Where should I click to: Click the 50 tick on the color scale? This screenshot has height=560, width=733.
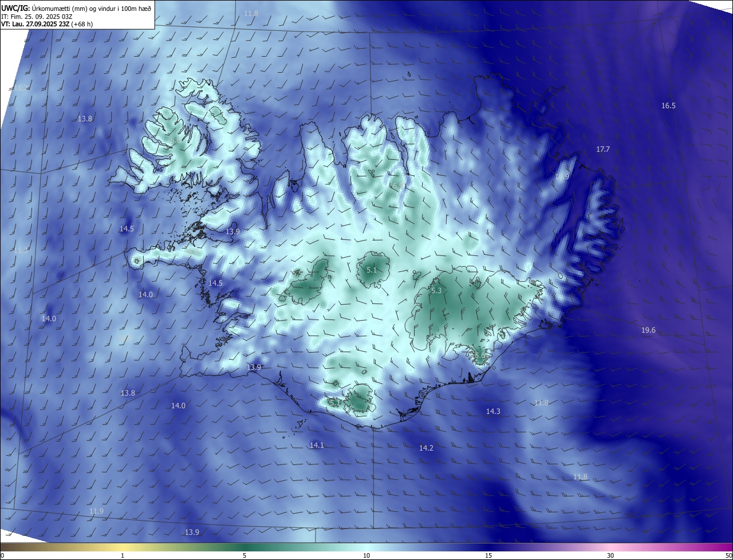pyautogui.click(x=728, y=555)
